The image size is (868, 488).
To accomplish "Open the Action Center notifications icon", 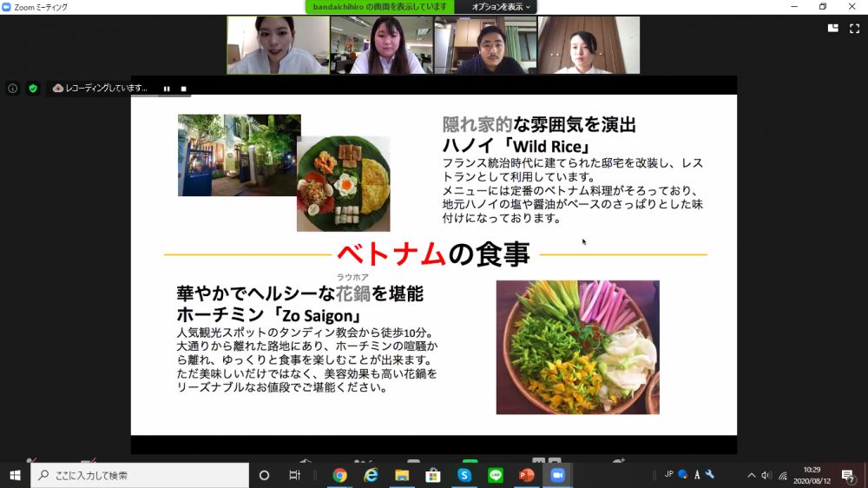I will click(848, 475).
